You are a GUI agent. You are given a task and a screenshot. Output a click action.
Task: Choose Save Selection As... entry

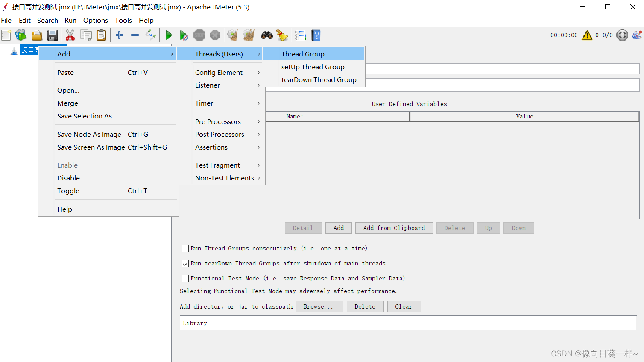pyautogui.click(x=107, y=116)
